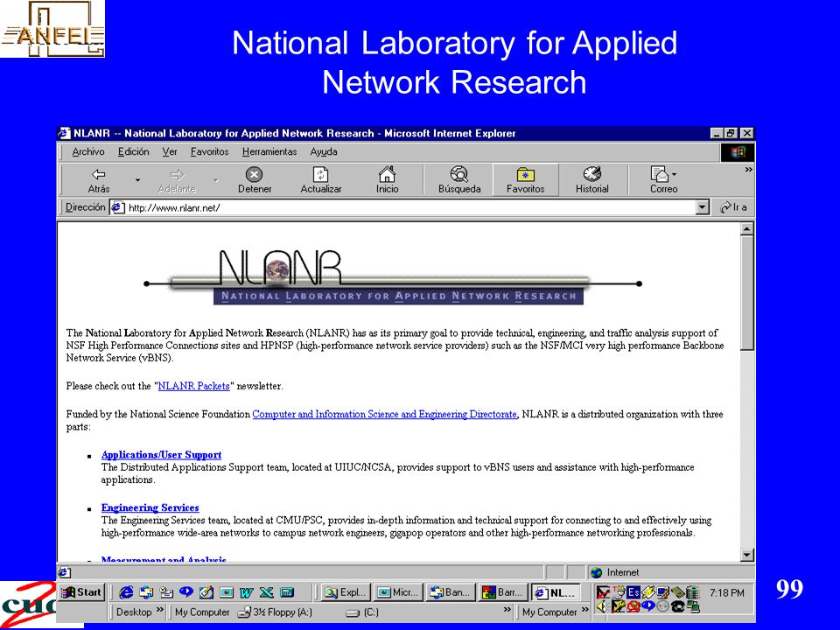This screenshot has width=840, height=630.
Task: Open the Ver menu
Action: (169, 151)
